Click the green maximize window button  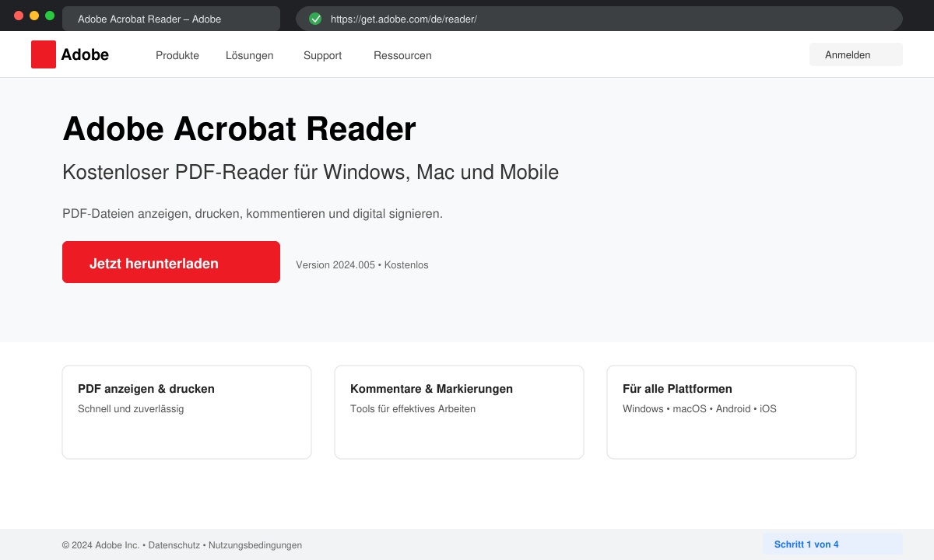[x=50, y=16]
